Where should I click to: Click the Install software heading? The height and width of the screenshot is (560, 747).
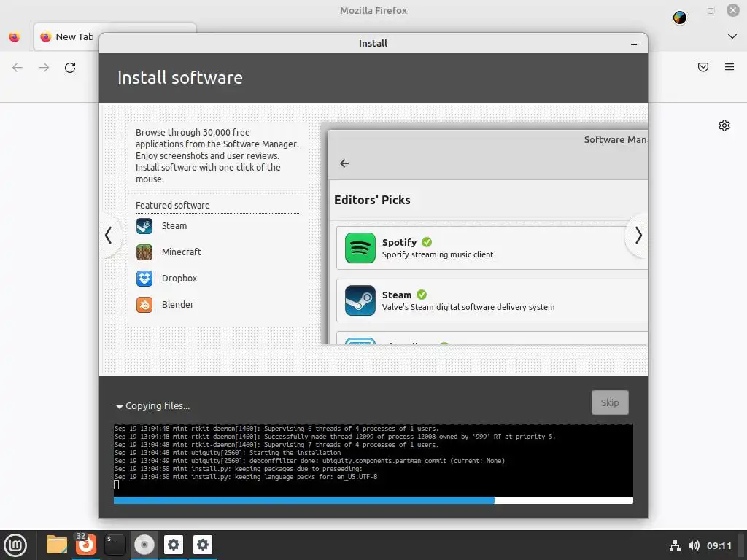180,77
